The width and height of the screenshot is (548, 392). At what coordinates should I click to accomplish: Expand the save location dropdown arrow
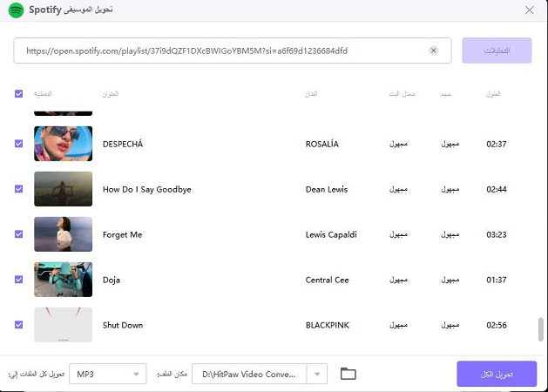pos(317,374)
